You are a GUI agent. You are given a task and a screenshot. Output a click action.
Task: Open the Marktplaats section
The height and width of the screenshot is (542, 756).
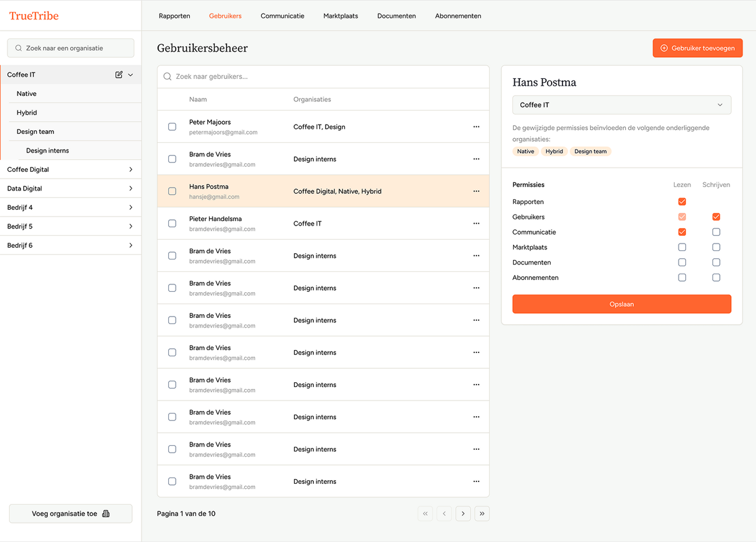340,16
